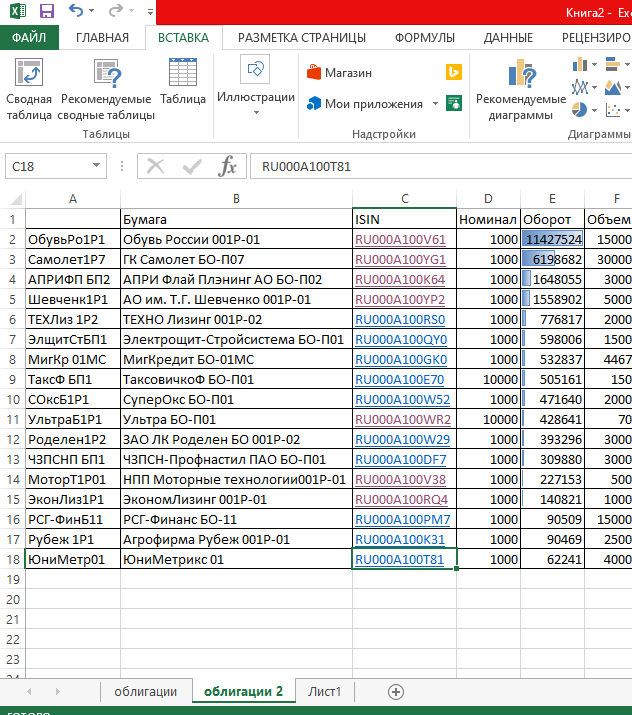Open the ФАЙЛ tab
The height and width of the screenshot is (715, 632).
point(29,37)
